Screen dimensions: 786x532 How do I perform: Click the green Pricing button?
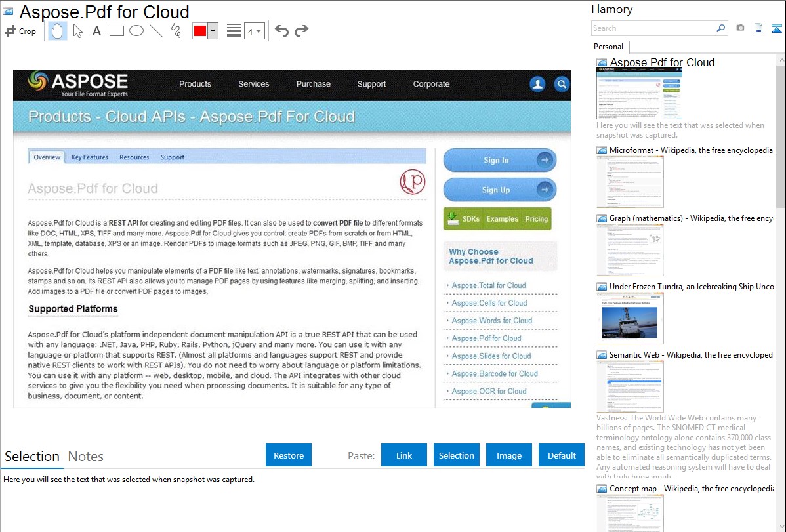(537, 219)
